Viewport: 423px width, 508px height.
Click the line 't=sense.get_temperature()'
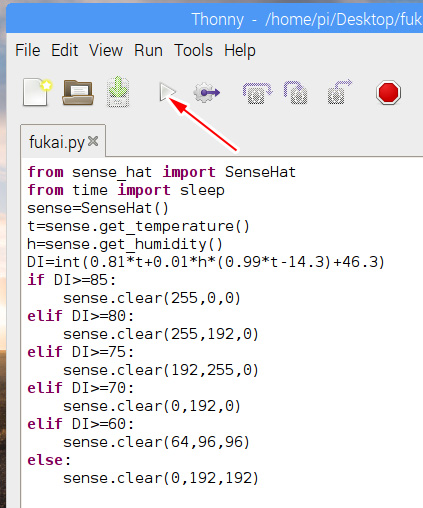point(138,226)
